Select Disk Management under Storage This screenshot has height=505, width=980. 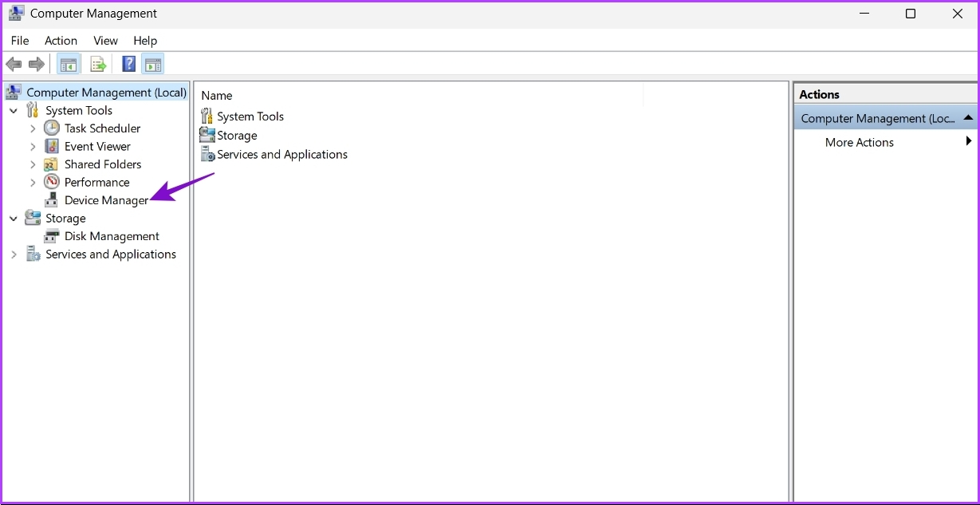pyautogui.click(x=112, y=236)
